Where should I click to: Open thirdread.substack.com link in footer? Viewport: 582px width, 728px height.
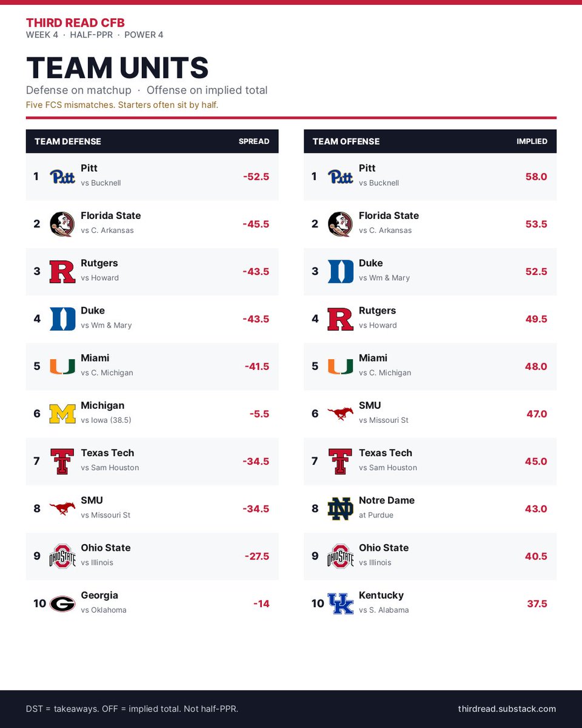point(507,709)
